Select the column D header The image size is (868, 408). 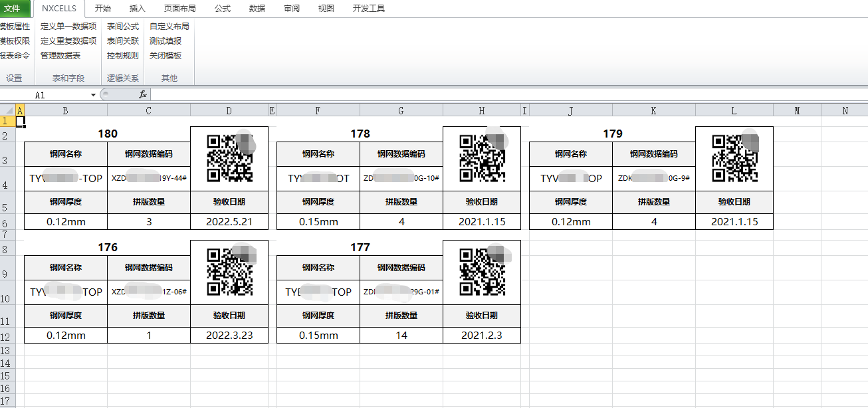tap(229, 111)
